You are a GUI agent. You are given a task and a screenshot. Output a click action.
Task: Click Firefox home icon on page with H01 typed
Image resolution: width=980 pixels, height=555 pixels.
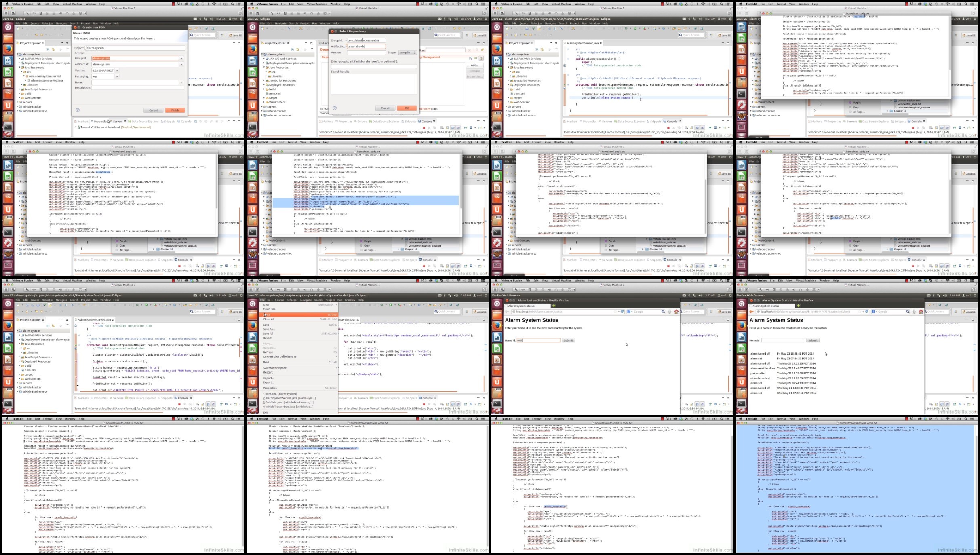(676, 312)
